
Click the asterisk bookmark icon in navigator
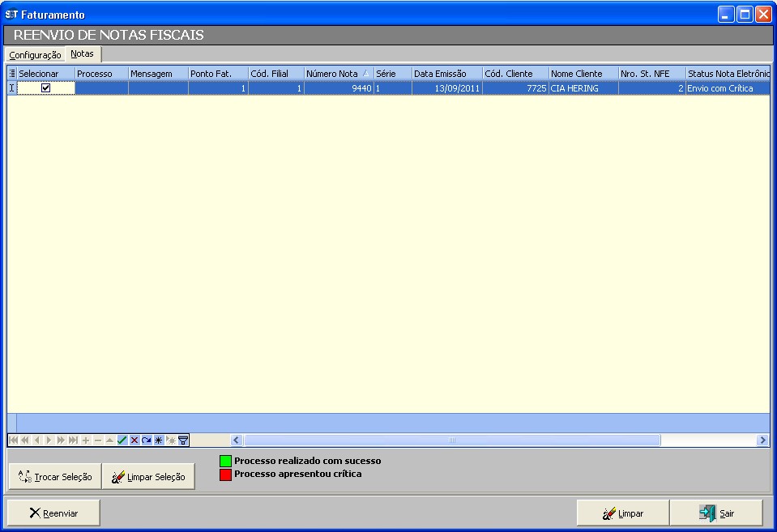(159, 440)
